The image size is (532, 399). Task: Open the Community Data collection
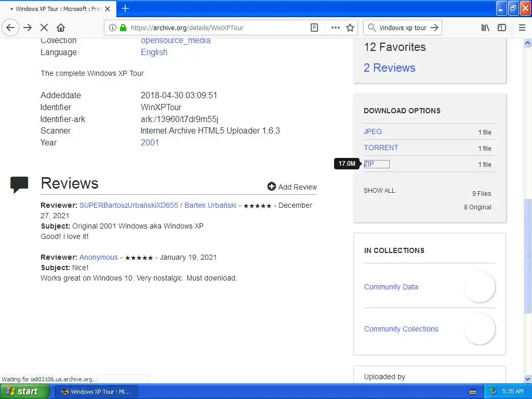391,287
